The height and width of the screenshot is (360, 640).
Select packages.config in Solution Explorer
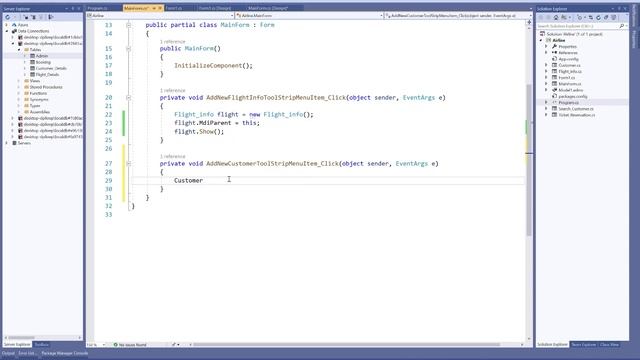tap(573, 96)
